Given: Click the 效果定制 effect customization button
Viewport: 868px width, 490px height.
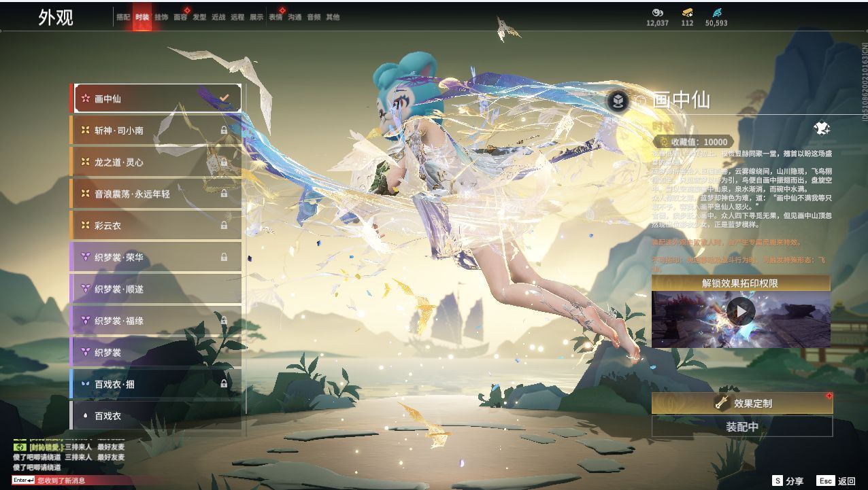Looking at the screenshot, I should pyautogui.click(x=741, y=403).
